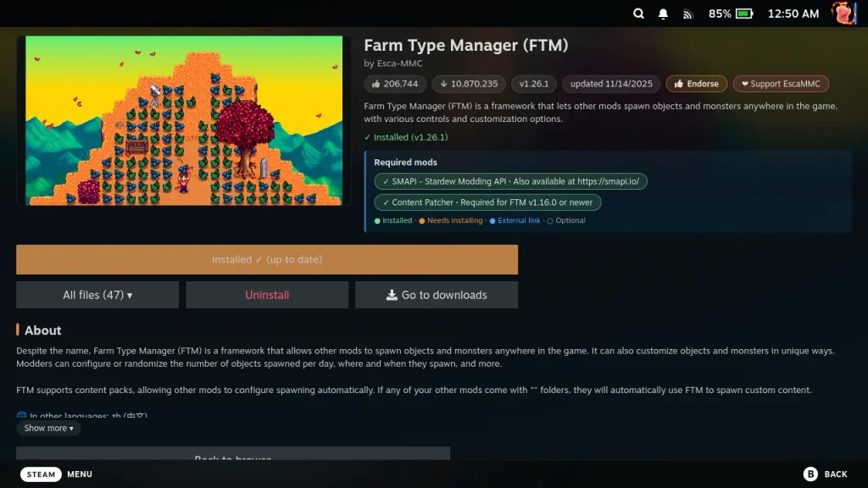The width and height of the screenshot is (868, 488).
Task: Open notifications bell icon
Action: tap(663, 14)
